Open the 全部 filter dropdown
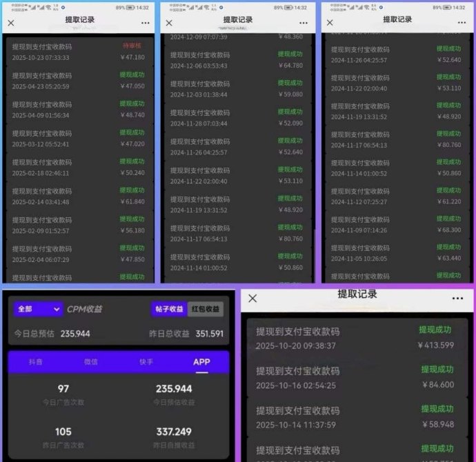The image size is (476, 462). pyautogui.click(x=38, y=309)
